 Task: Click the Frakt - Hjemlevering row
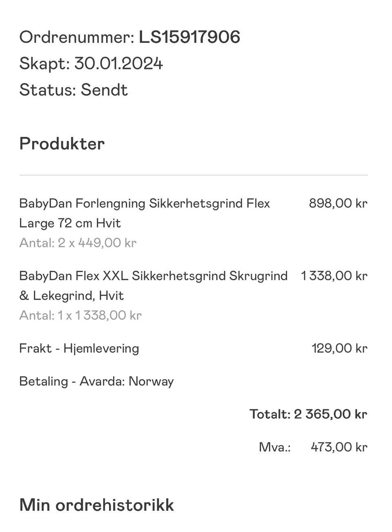(x=194, y=349)
